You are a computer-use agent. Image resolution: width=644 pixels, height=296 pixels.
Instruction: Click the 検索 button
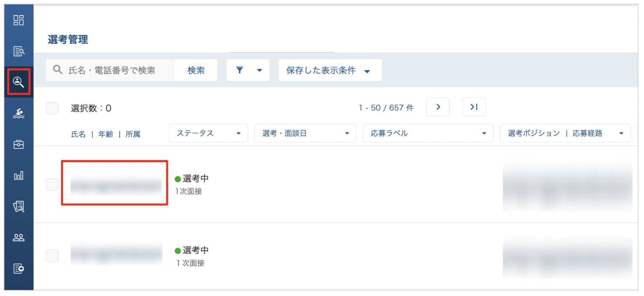(x=196, y=70)
